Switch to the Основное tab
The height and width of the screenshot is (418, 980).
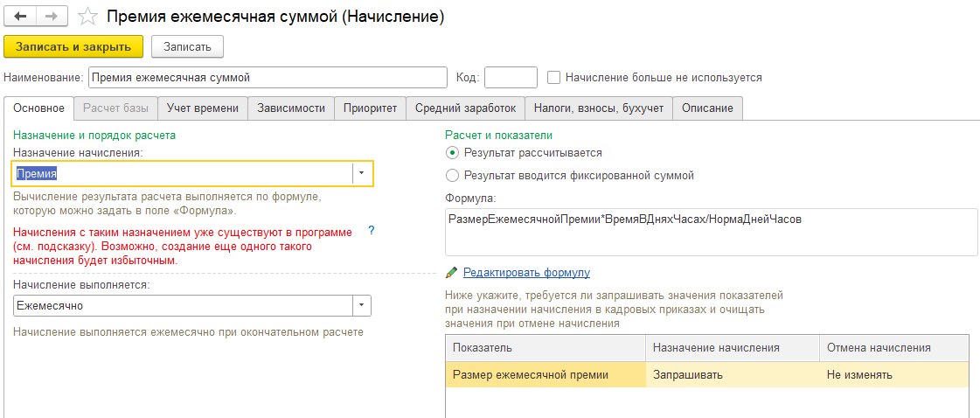tap(38, 108)
